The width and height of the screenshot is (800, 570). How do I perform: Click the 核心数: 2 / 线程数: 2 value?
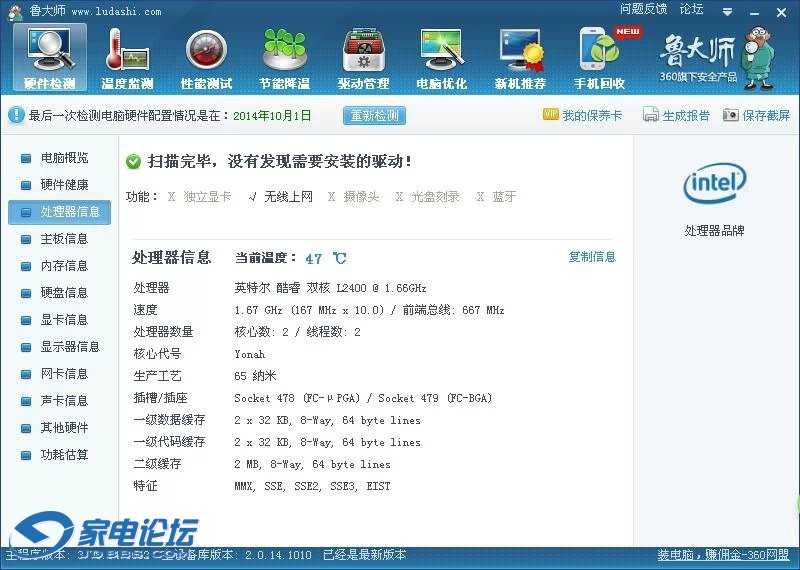[x=297, y=332]
